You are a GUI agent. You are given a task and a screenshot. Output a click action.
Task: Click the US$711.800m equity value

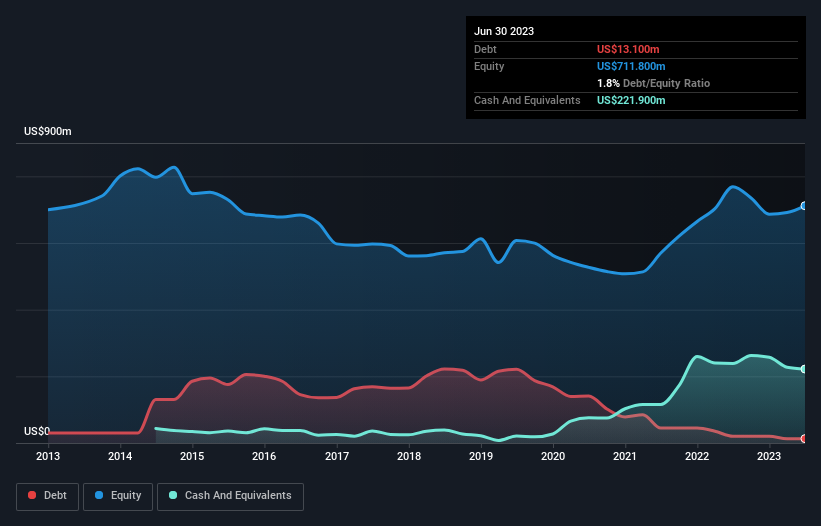click(631, 66)
